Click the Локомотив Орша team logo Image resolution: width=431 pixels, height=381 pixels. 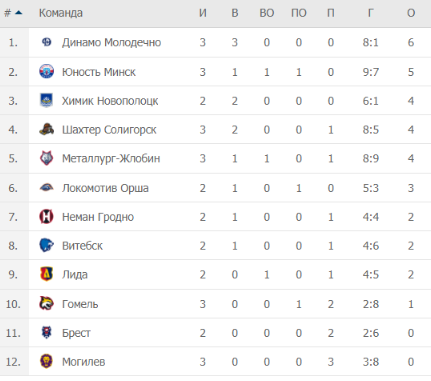[46, 188]
